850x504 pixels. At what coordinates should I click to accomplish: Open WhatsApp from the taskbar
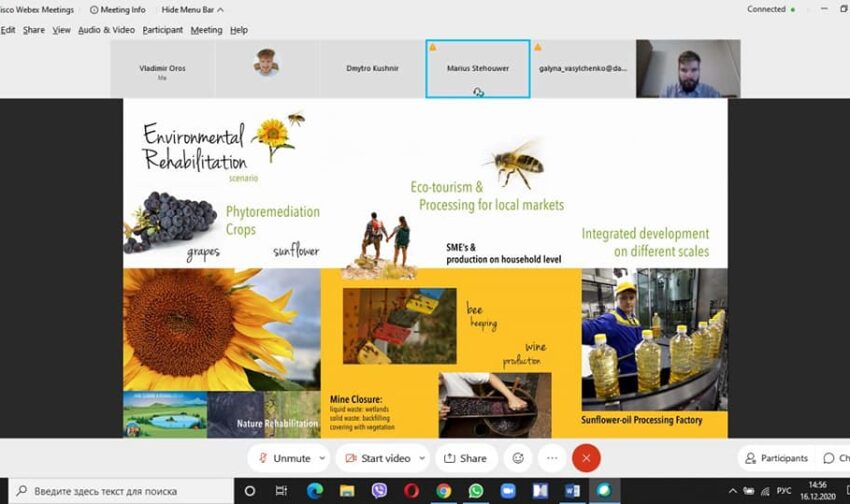[x=475, y=491]
